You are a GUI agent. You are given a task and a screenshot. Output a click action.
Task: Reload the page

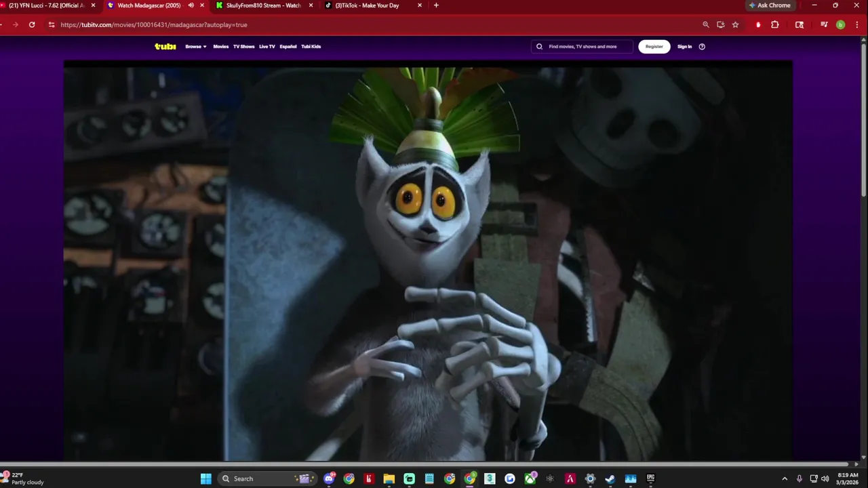tap(32, 24)
